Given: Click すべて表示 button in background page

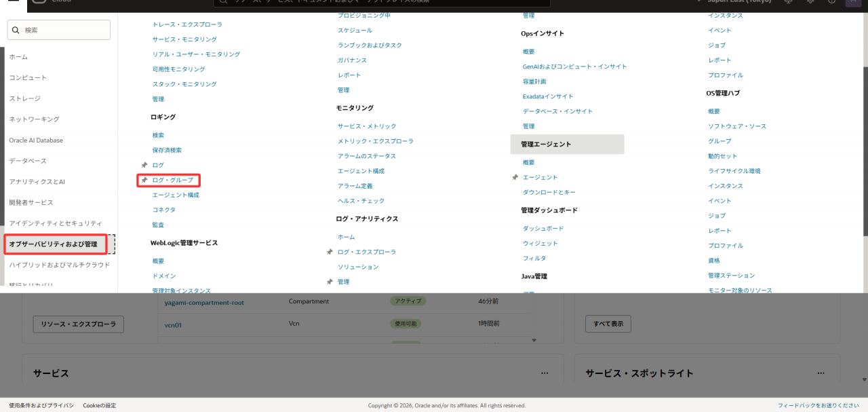Looking at the screenshot, I should pyautogui.click(x=608, y=324).
